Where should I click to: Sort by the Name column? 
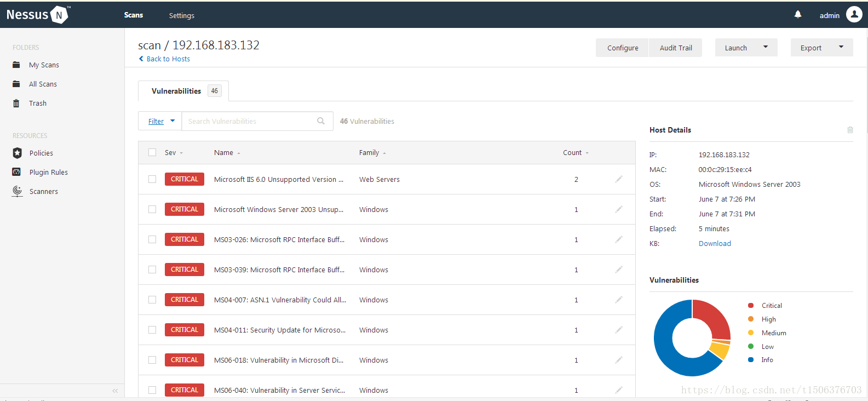point(227,153)
